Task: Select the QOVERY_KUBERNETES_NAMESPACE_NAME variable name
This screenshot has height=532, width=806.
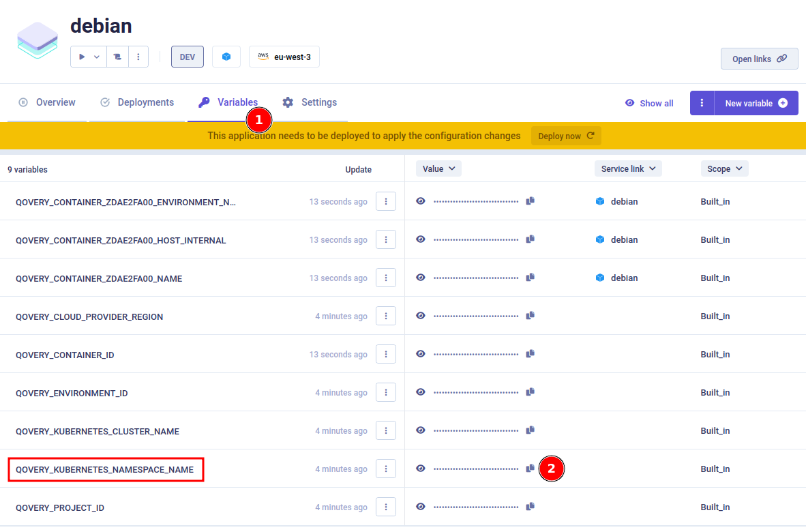Action: 105,470
